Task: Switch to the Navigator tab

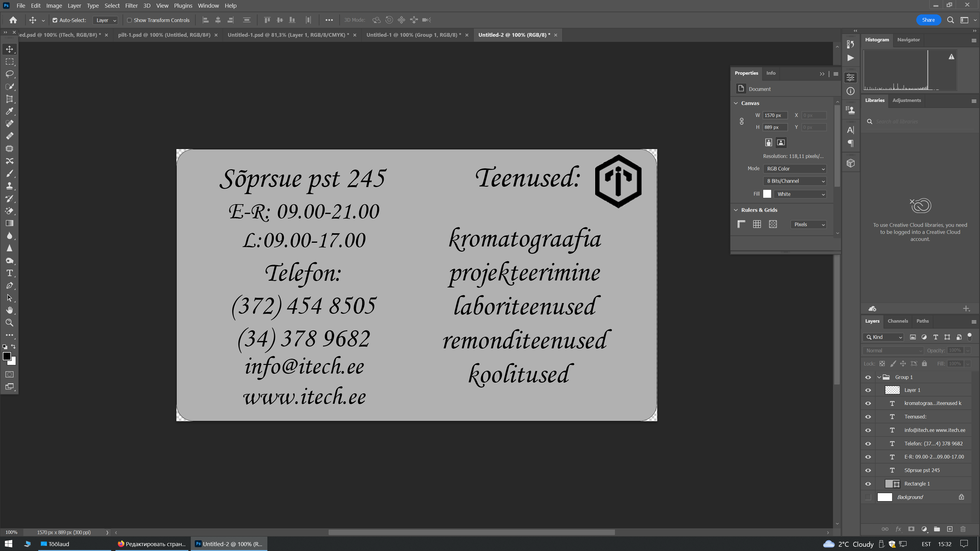Action: (908, 39)
